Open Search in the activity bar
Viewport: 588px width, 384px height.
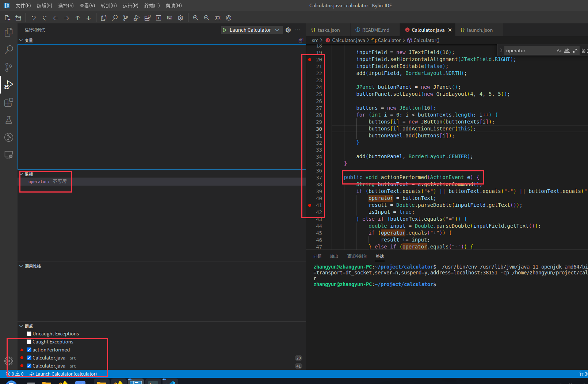9,50
